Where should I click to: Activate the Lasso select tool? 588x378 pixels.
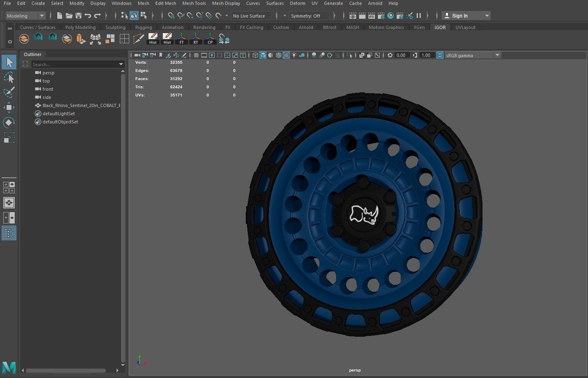[x=9, y=77]
